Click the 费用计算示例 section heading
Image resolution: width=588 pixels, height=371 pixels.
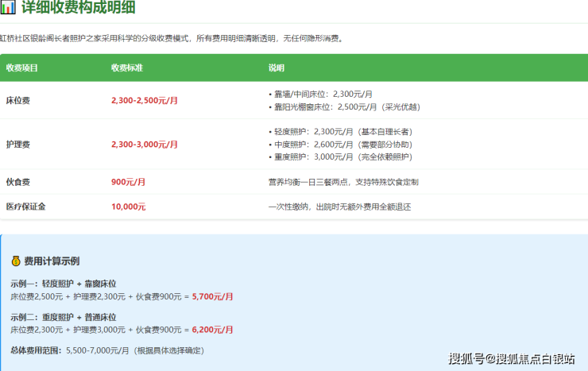coord(52,261)
